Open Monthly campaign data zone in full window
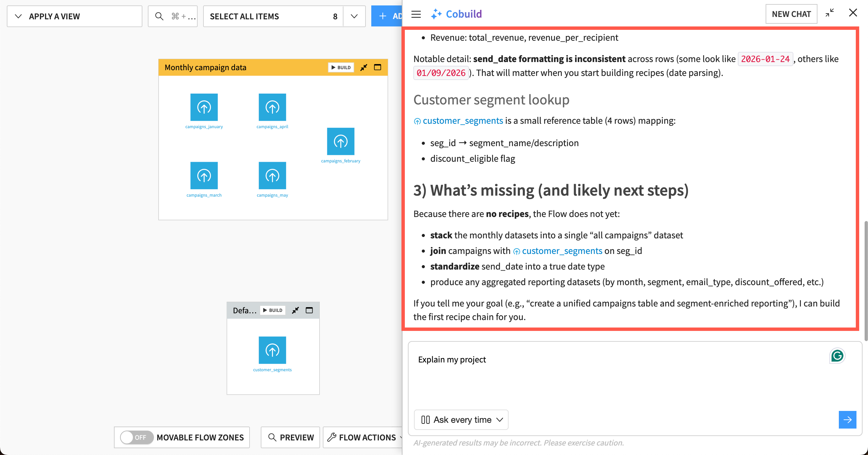868x455 pixels. coord(377,67)
